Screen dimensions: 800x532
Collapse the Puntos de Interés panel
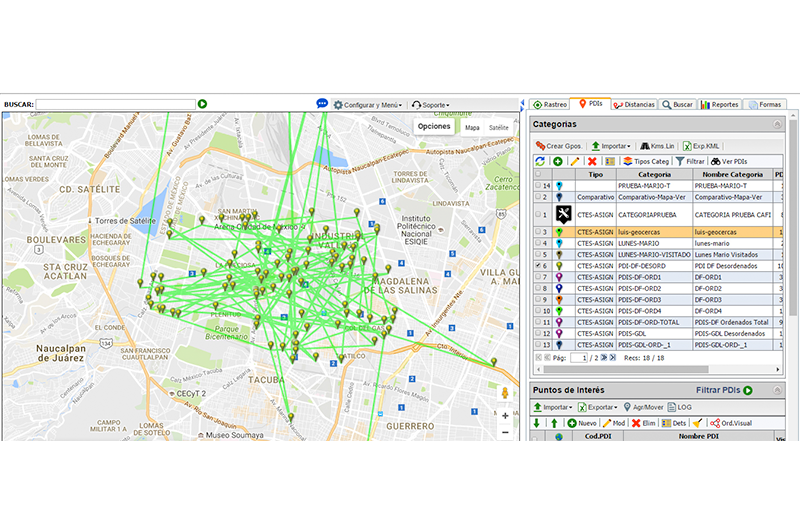tap(777, 390)
